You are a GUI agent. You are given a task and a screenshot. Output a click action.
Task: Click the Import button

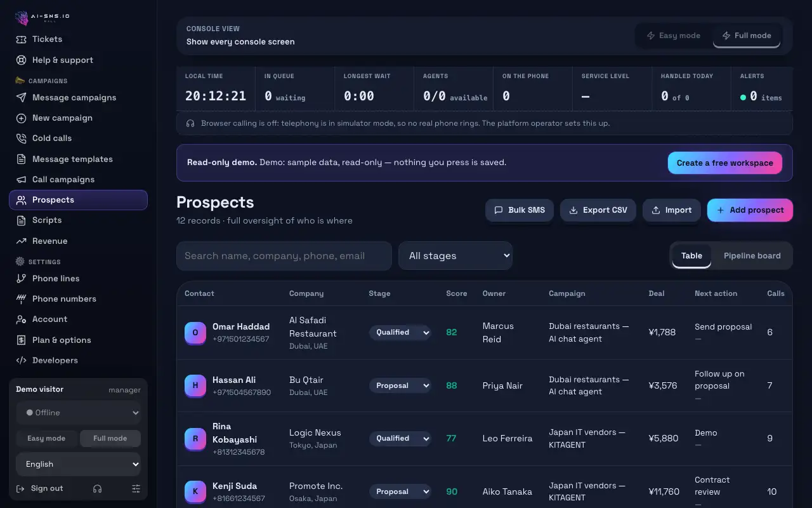point(672,210)
